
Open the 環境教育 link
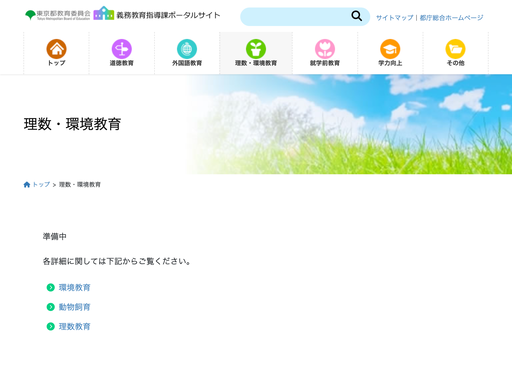tap(75, 287)
